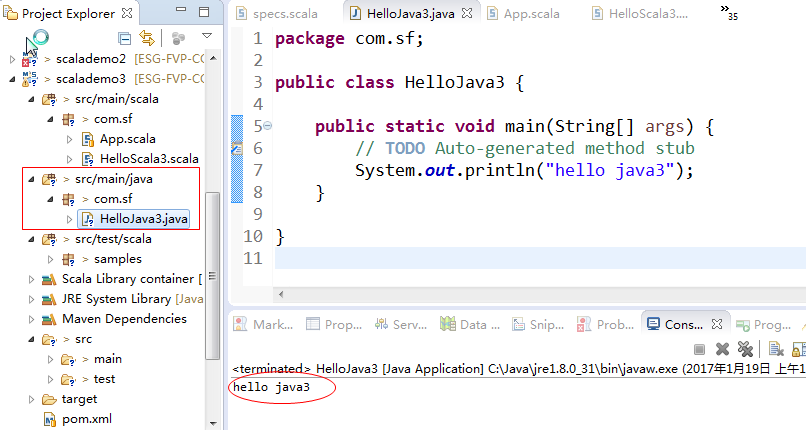806x430 pixels.
Task: Select the com.sf package under src/main/java
Action: pos(113,199)
